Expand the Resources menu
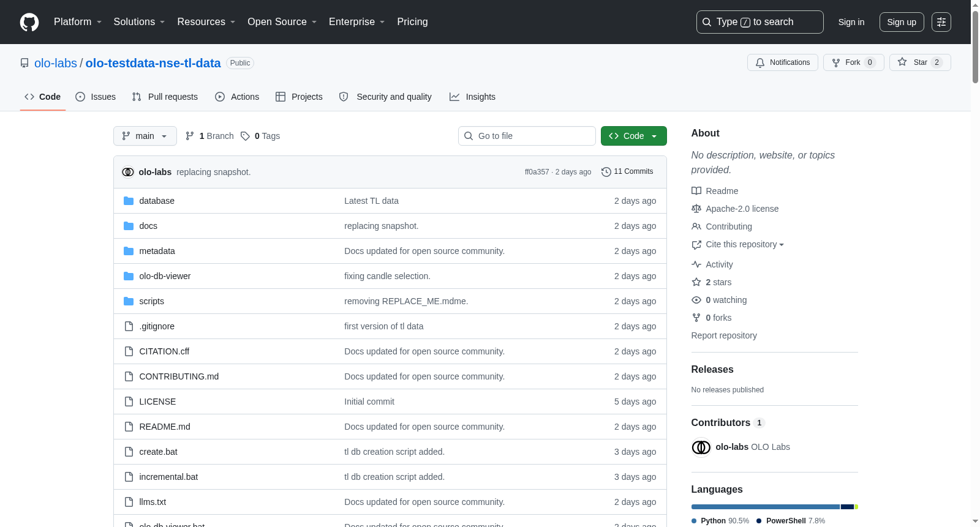980x527 pixels. (206, 22)
